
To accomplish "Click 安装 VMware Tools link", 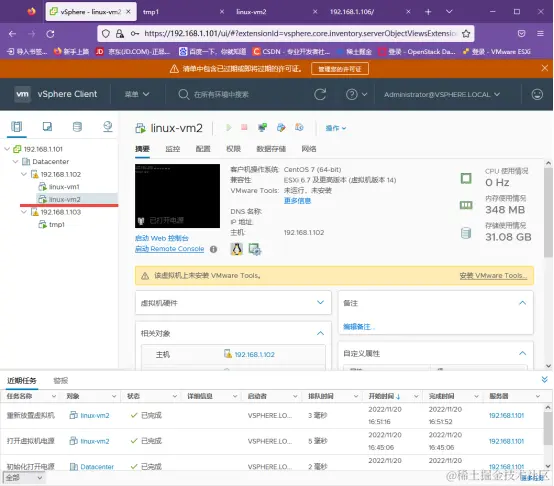I will (493, 275).
